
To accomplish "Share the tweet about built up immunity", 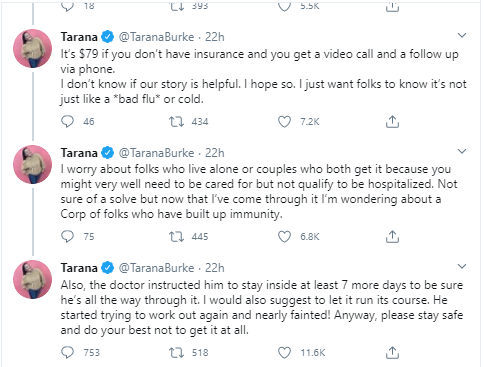I will point(392,236).
